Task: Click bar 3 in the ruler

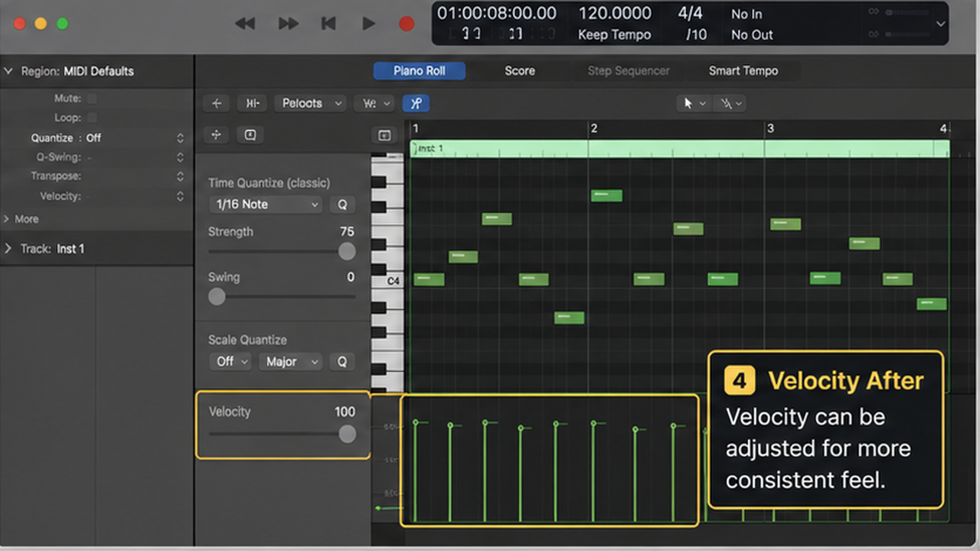Action: pyautogui.click(x=770, y=129)
